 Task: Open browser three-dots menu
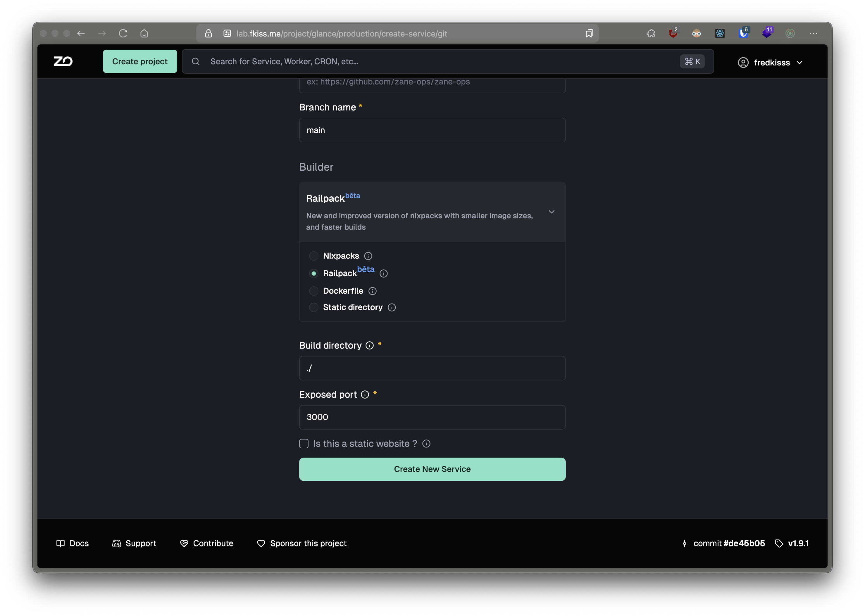pyautogui.click(x=813, y=33)
